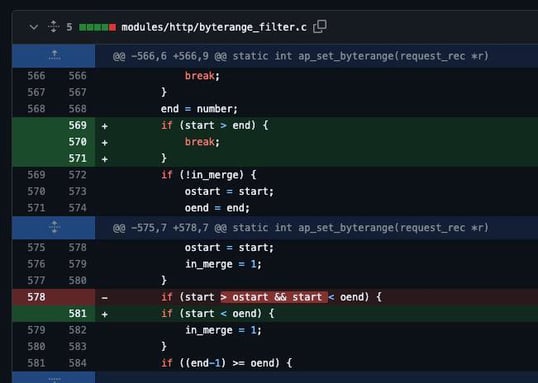The image size is (538, 383).
Task: Expand up above the -566,6 hunk header
Action: [54, 56]
